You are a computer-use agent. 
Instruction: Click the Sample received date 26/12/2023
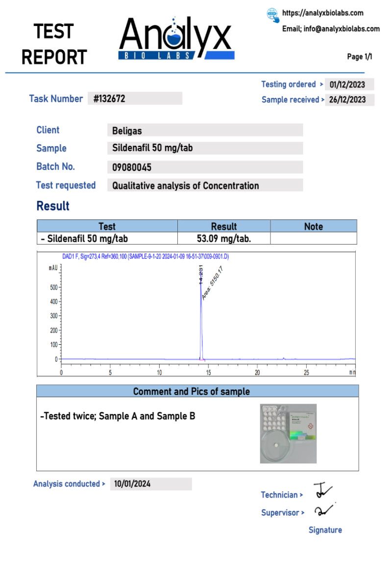(349, 100)
